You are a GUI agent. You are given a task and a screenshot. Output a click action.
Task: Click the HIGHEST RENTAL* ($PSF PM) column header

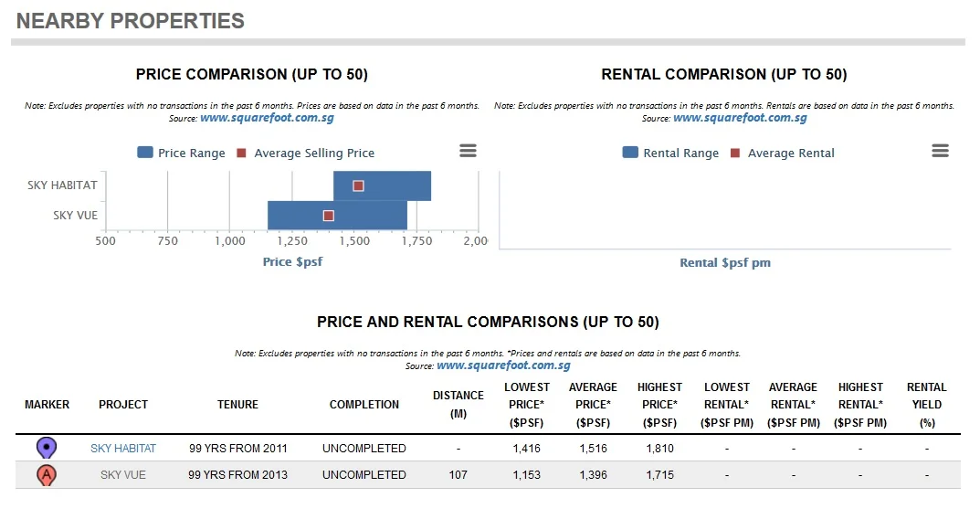coord(860,405)
